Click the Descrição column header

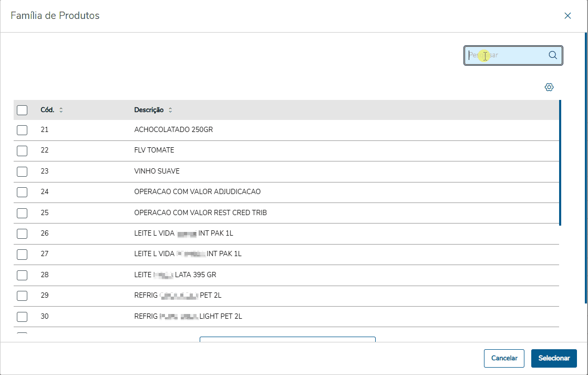pyautogui.click(x=149, y=110)
